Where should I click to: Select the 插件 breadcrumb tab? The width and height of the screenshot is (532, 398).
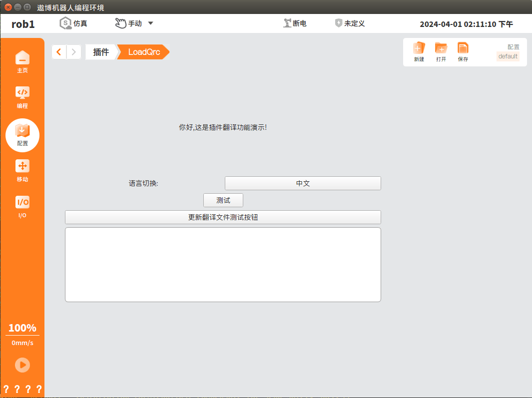[101, 52]
